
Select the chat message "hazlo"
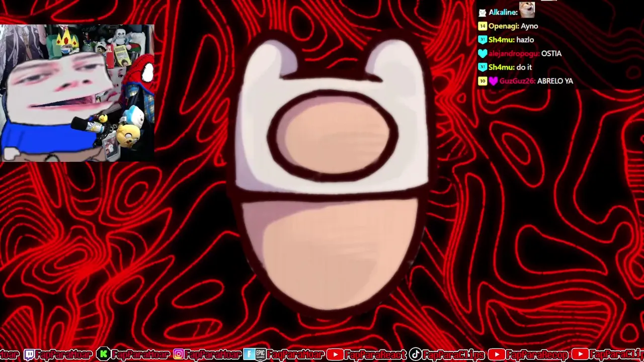tap(525, 40)
